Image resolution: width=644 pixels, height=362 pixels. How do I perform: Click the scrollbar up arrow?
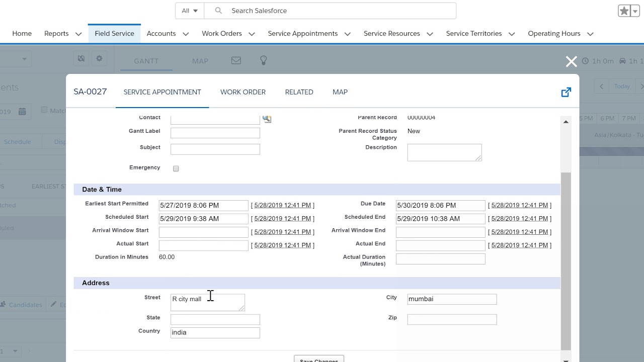566,122
